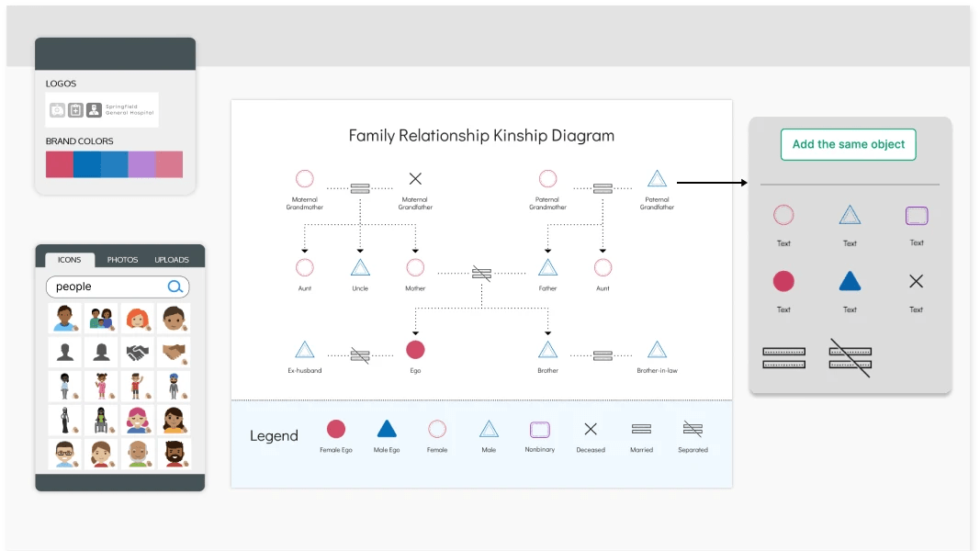Click the Add the same object button
980x551 pixels.
click(x=847, y=144)
